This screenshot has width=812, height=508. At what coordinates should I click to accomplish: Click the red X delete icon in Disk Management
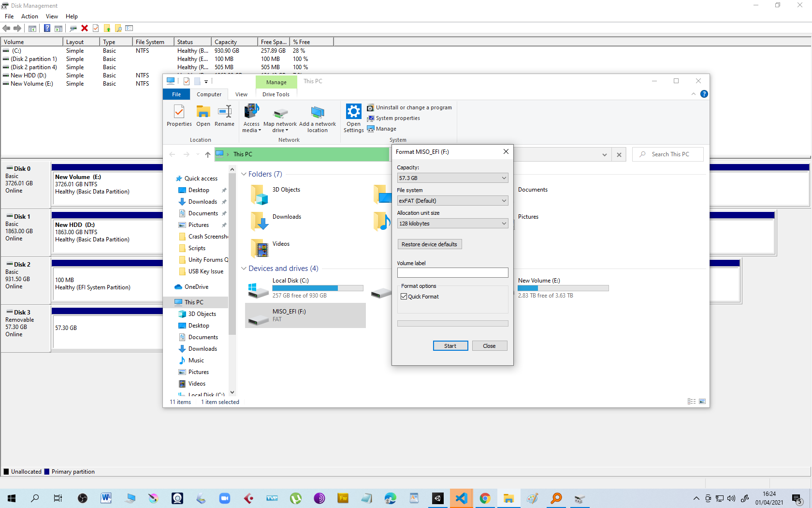click(85, 28)
